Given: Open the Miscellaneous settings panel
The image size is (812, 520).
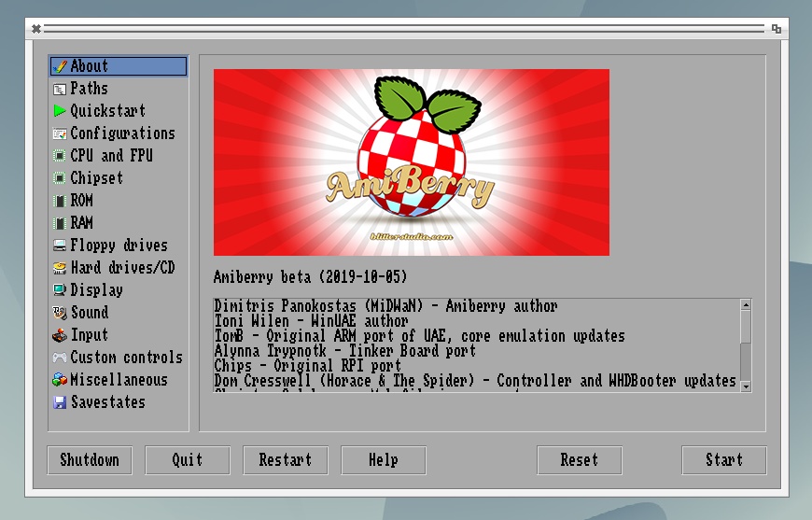Looking at the screenshot, I should click(119, 380).
